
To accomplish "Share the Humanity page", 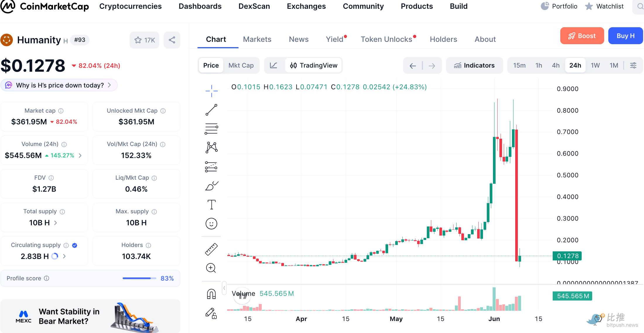I will pos(172,40).
